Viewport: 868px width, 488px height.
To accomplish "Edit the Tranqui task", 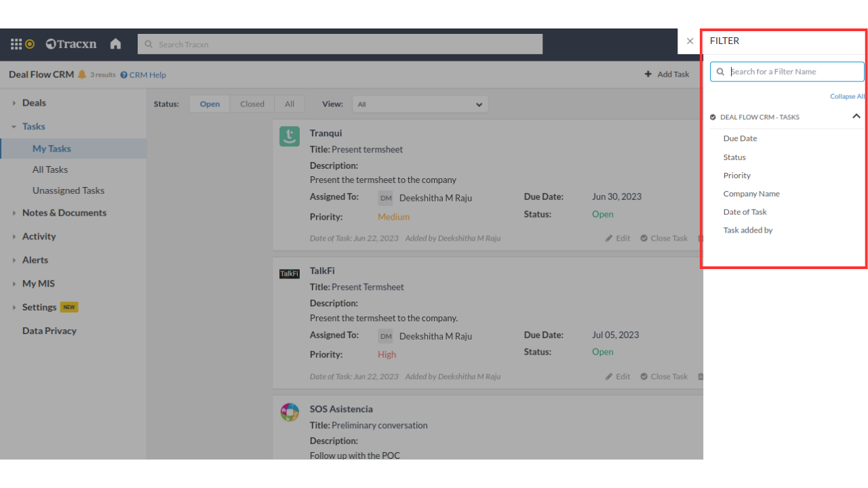I will 618,239.
